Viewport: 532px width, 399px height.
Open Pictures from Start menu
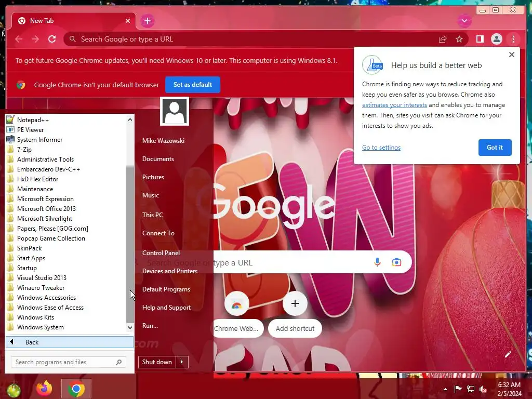(153, 177)
